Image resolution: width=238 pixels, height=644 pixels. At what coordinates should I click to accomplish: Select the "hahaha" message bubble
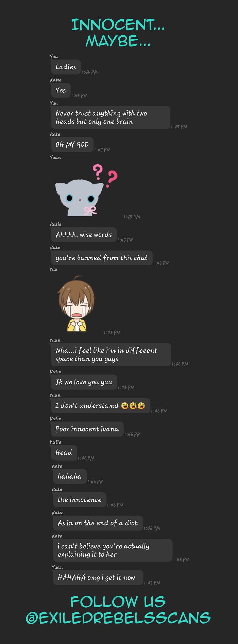[70, 476]
